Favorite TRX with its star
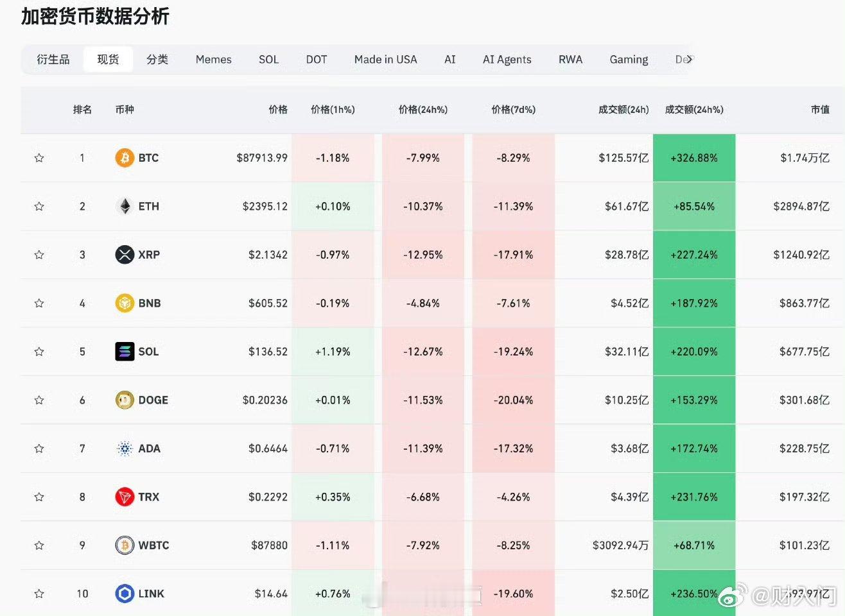This screenshot has height=616, width=845. 39,497
